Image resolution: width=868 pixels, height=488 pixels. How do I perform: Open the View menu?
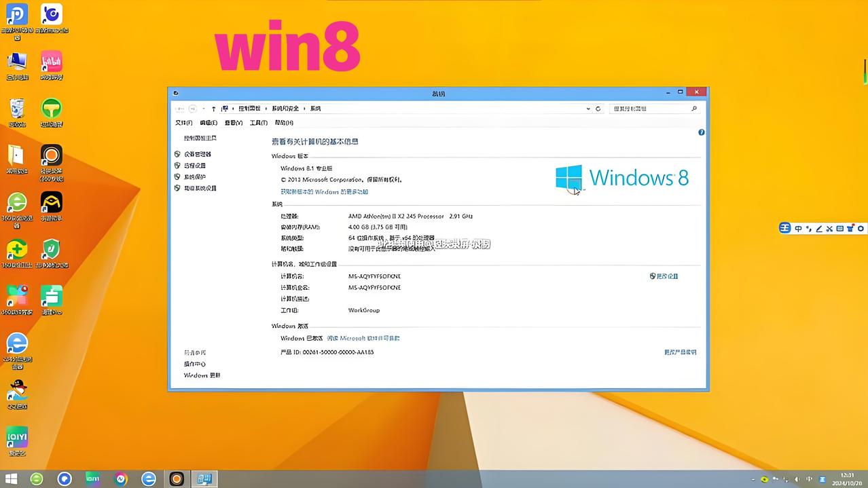(x=233, y=123)
